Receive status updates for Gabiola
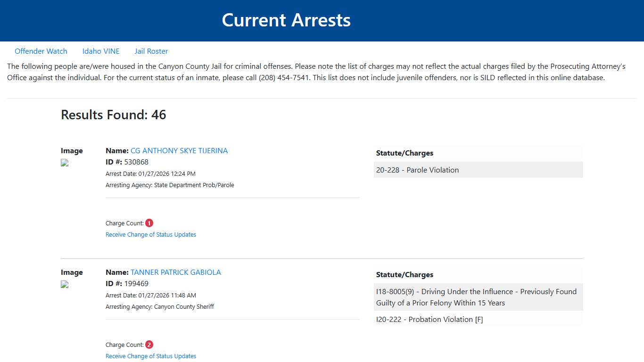 pos(151,356)
